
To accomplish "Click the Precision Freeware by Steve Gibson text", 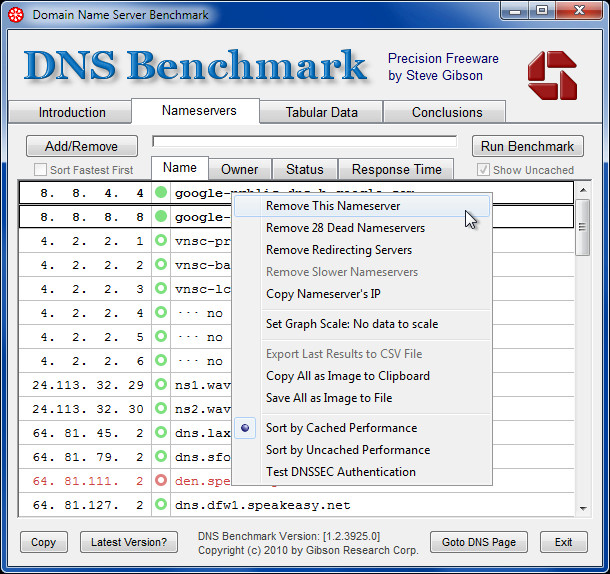I will pyautogui.click(x=443, y=67).
